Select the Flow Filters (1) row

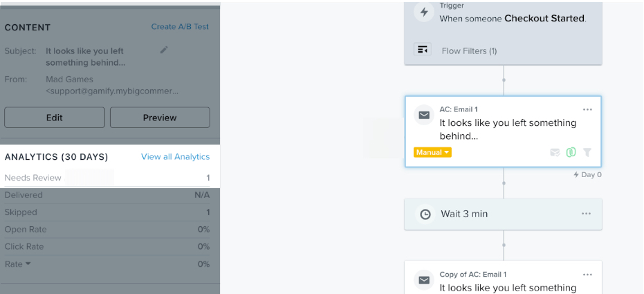coord(469,50)
